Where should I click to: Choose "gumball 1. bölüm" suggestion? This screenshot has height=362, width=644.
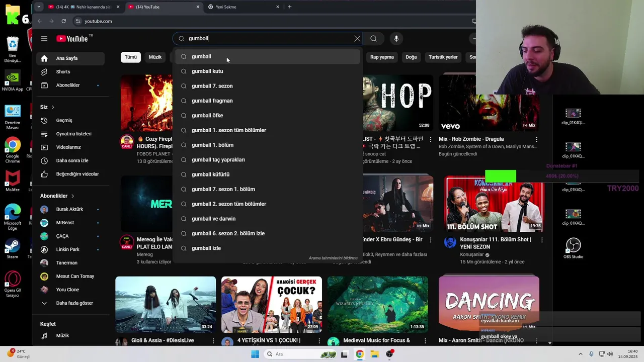click(x=267, y=145)
